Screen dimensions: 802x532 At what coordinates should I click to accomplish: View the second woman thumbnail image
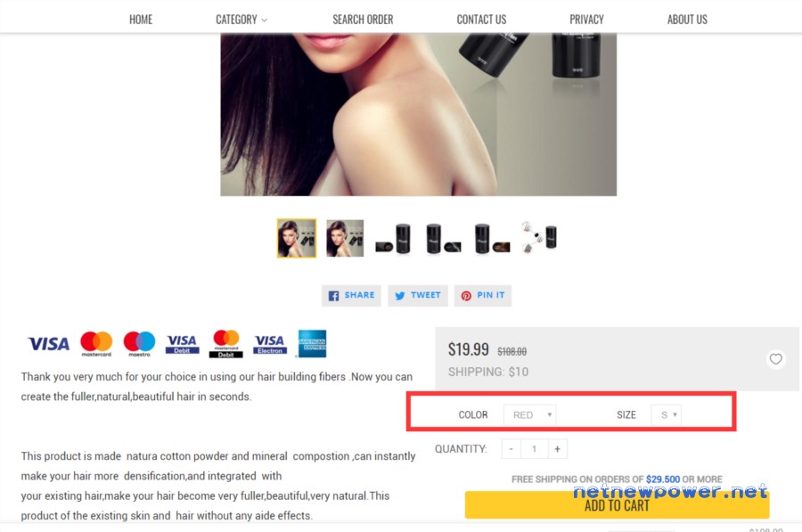point(345,239)
